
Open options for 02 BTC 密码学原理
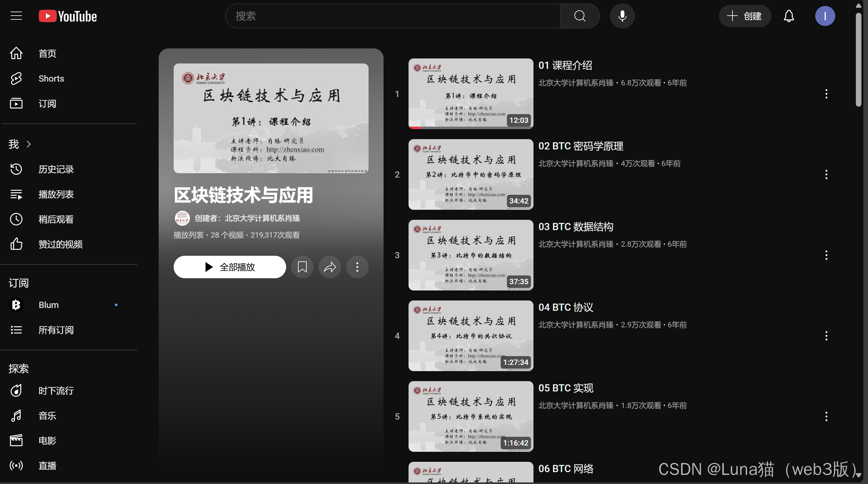click(826, 175)
